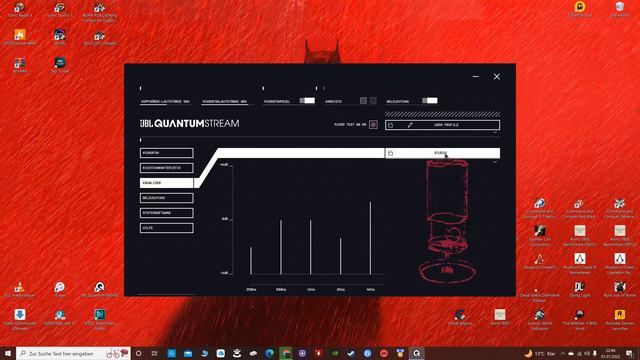This screenshot has width=640, height=360.
Task: Click the taskbar search box
Action: point(73,353)
